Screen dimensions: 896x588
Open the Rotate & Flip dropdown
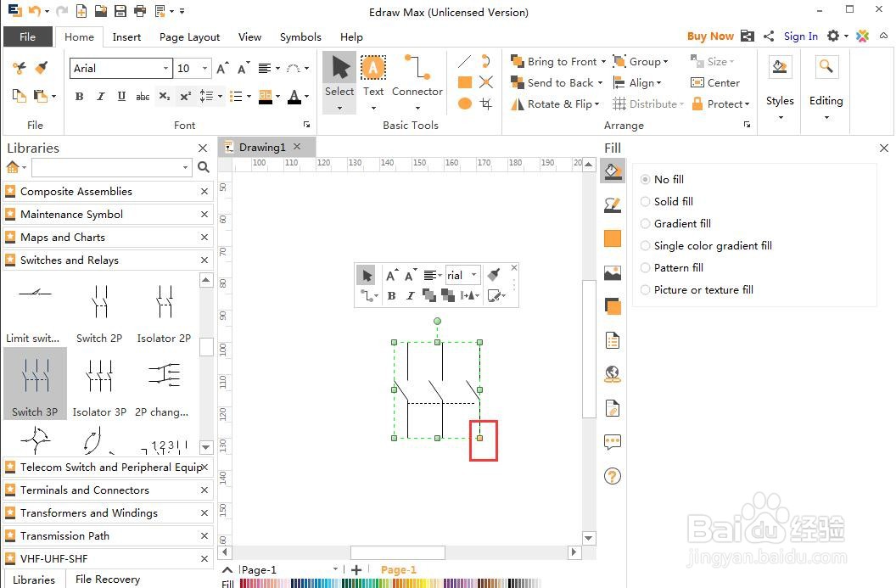tap(556, 104)
